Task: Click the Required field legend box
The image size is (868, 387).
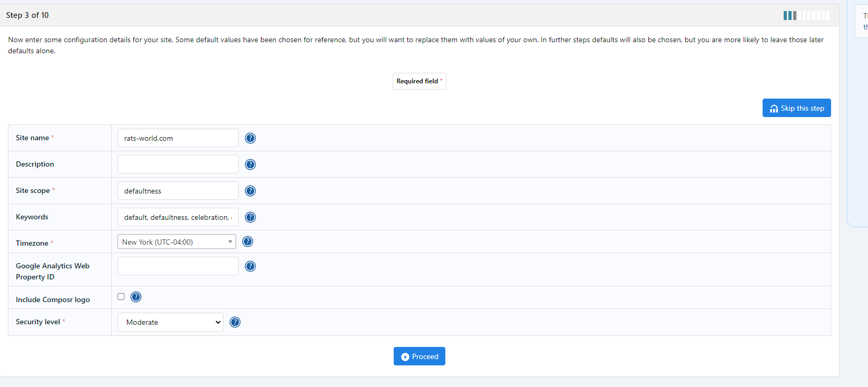Action: [x=419, y=81]
